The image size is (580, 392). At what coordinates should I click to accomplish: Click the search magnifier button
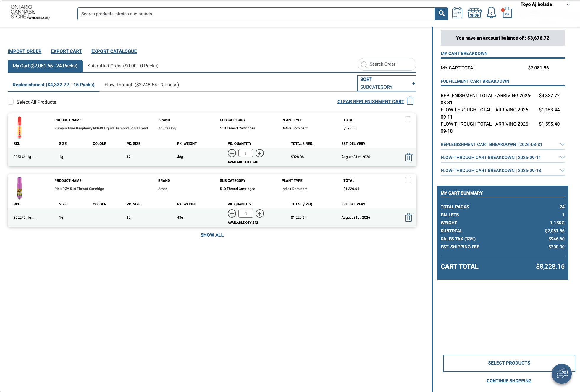coord(441,14)
